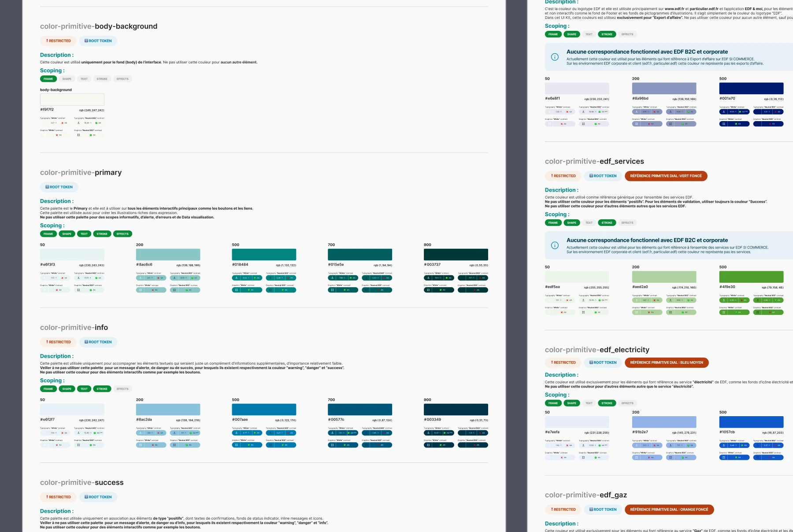Image resolution: width=793 pixels, height=532 pixels.
Task: Click the ROOT TOKEN badge under color-primitive-primary
Action: pos(59,187)
